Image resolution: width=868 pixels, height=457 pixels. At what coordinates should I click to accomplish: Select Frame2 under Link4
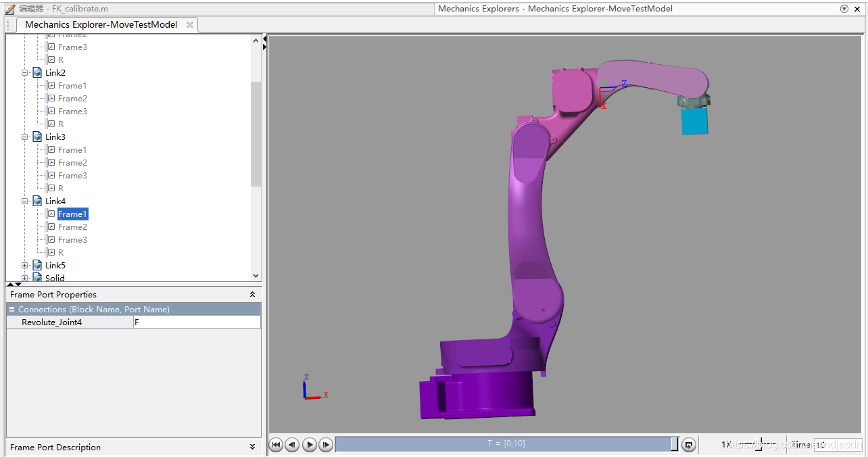click(x=72, y=226)
